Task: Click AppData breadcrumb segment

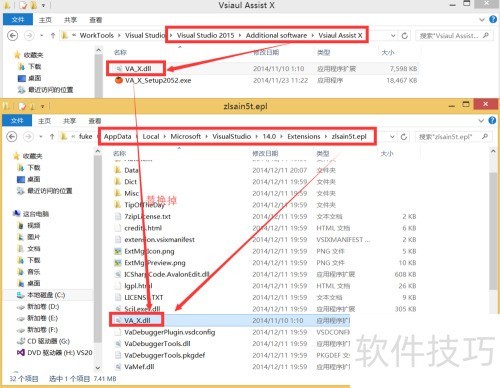Action: (117, 136)
